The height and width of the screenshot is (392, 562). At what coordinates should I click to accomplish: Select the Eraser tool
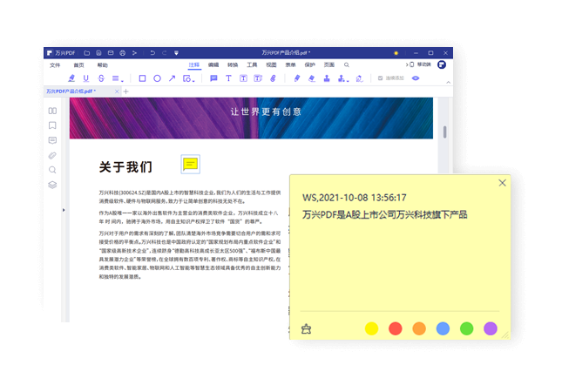312,78
